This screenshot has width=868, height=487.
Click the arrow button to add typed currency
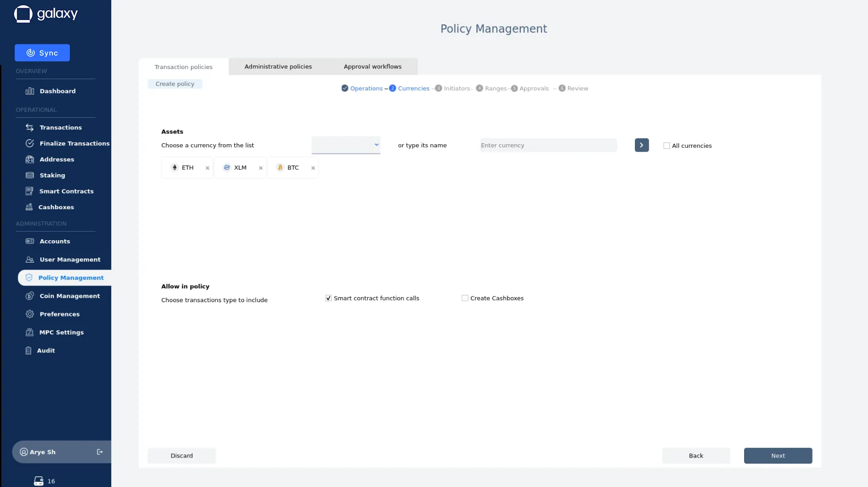[x=641, y=145]
